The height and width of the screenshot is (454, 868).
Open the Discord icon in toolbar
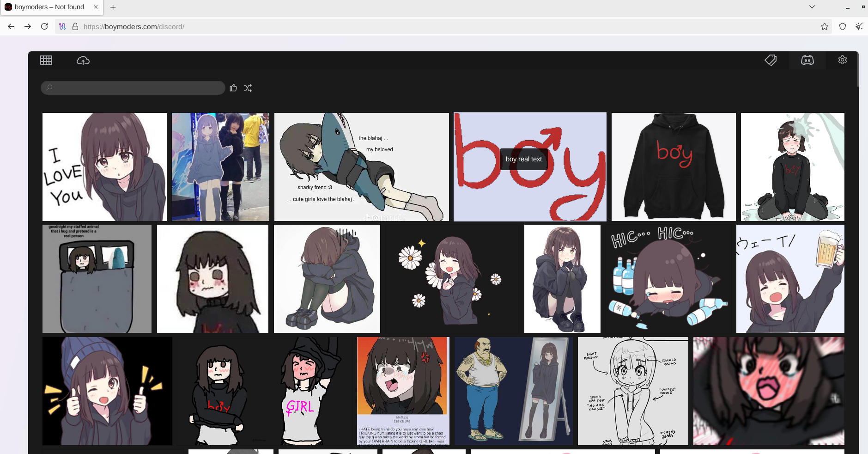tap(807, 60)
